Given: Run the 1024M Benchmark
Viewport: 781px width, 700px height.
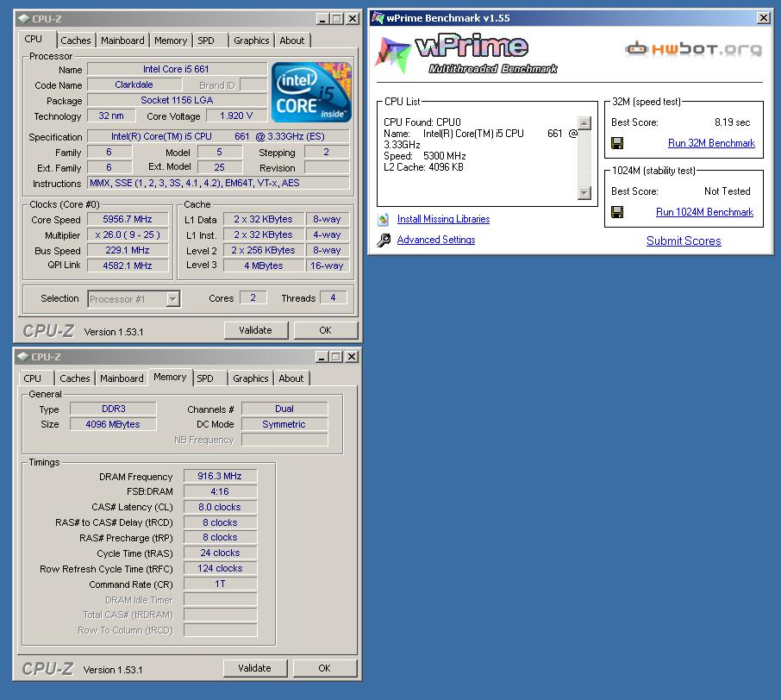Looking at the screenshot, I should (704, 212).
